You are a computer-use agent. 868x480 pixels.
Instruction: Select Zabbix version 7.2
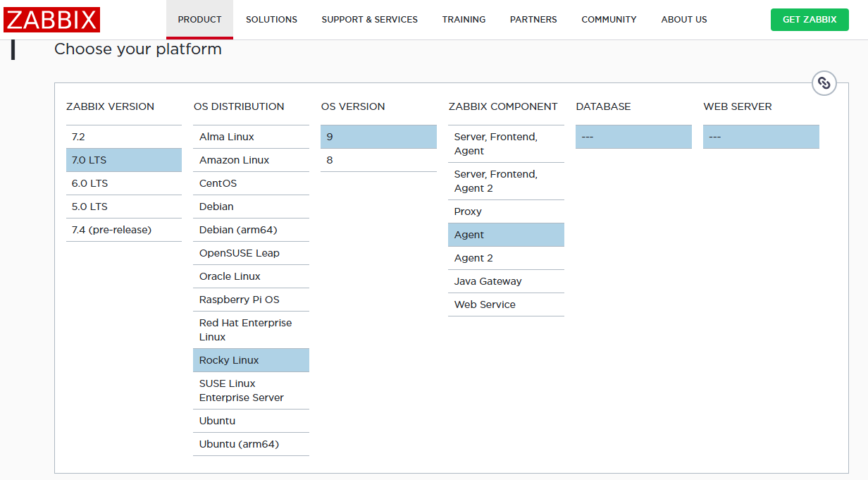(x=124, y=137)
